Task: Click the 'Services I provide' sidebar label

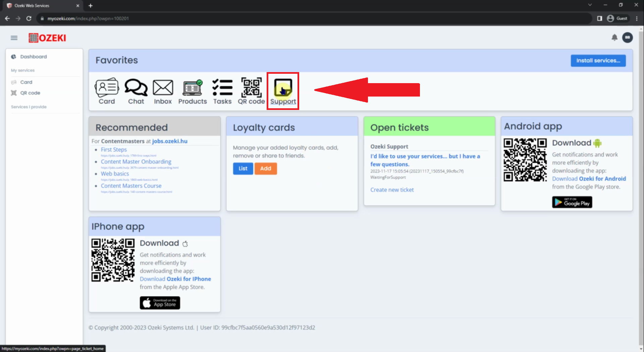Action: 29,107
